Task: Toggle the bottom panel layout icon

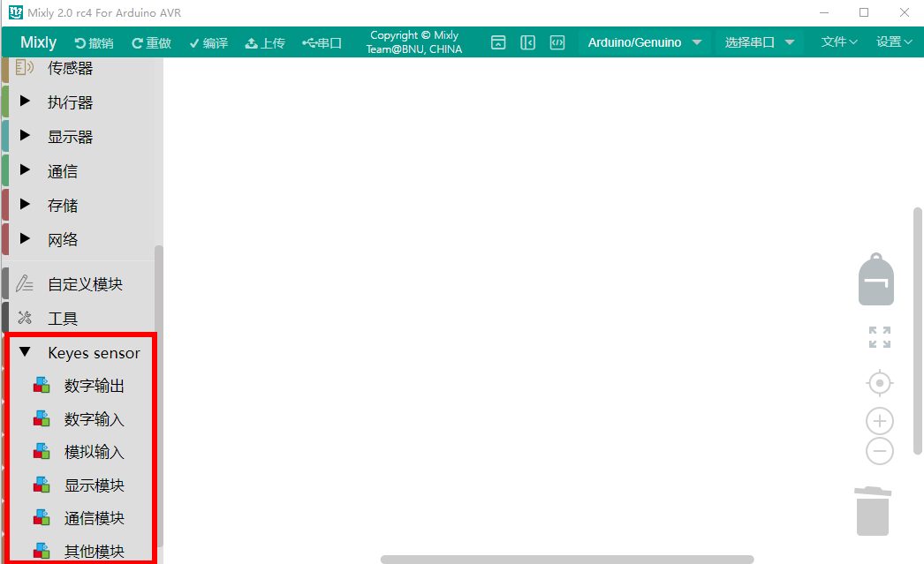Action: point(498,42)
